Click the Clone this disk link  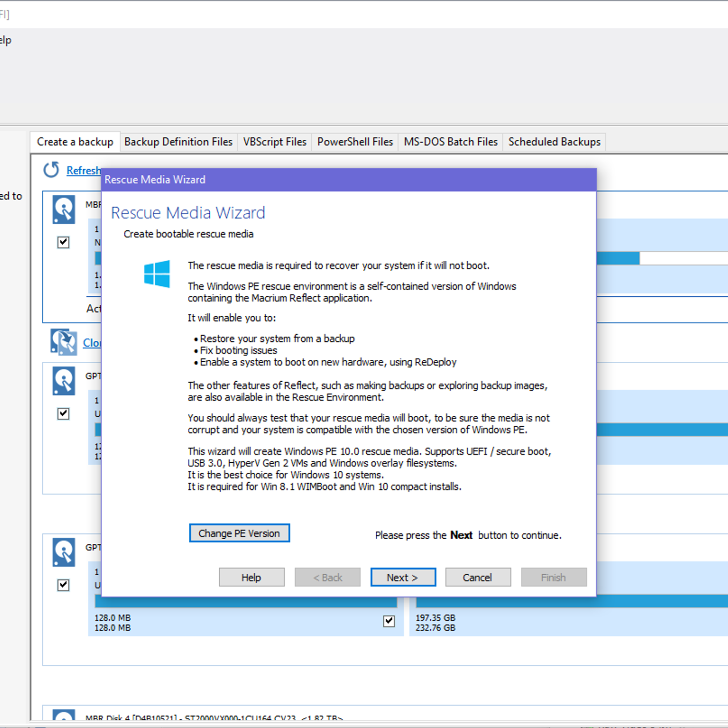click(91, 343)
